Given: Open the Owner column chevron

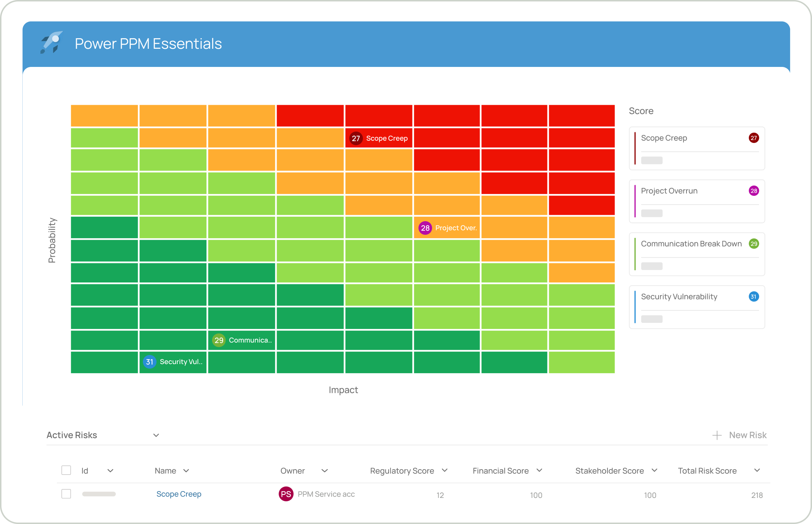Looking at the screenshot, I should click(324, 471).
